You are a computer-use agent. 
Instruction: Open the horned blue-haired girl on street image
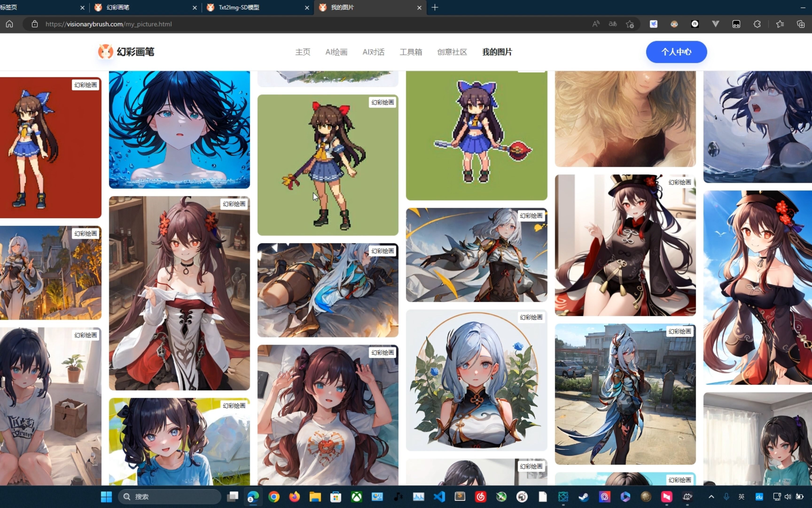[625, 394]
